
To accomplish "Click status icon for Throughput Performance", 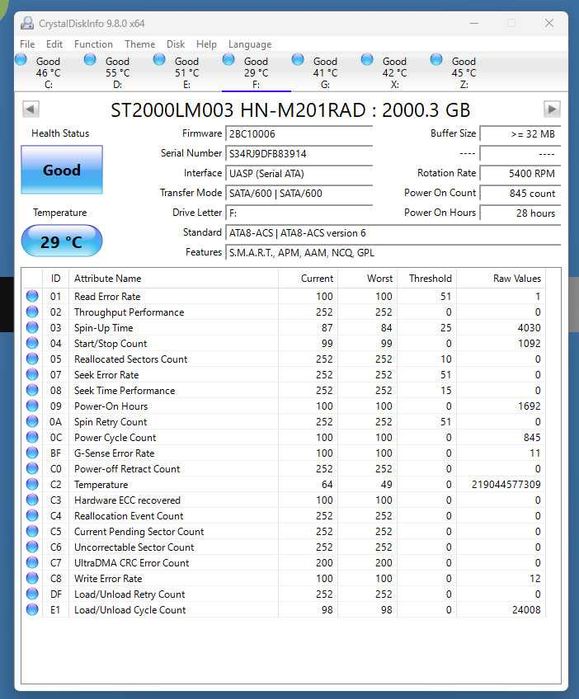I will (x=32, y=312).
